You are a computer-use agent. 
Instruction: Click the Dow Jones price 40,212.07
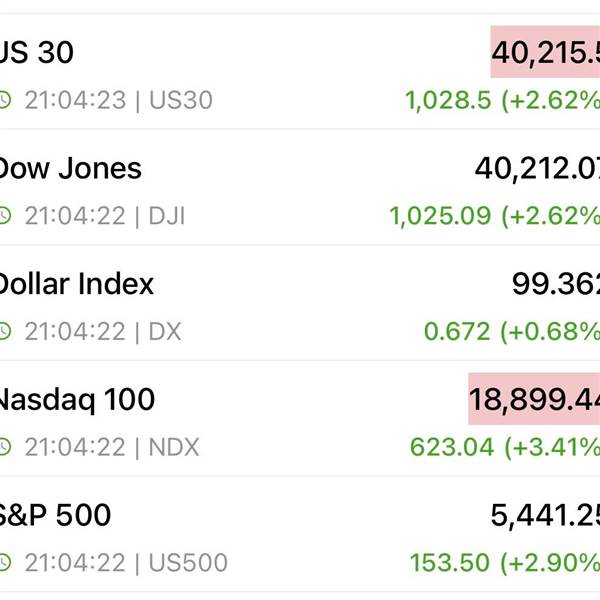(537, 168)
